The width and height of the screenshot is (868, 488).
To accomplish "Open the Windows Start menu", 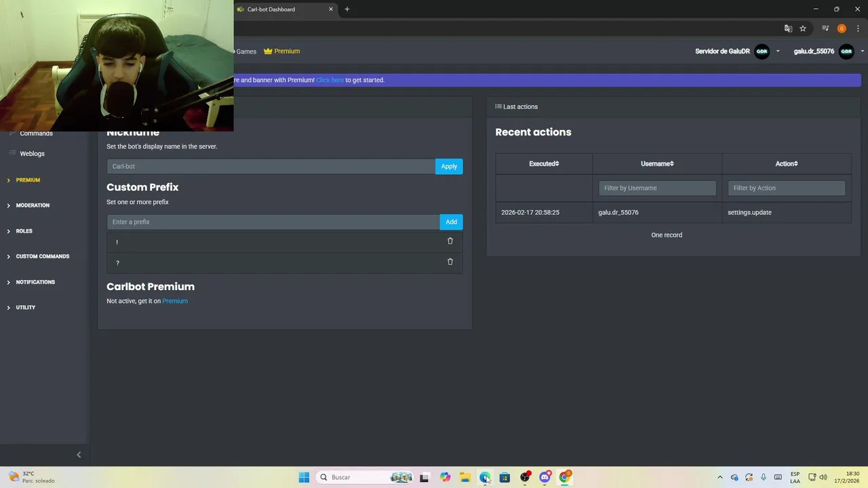I will 304,477.
